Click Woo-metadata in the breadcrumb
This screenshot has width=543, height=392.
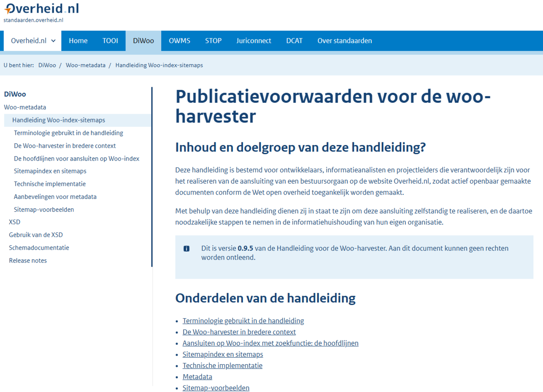click(x=86, y=65)
